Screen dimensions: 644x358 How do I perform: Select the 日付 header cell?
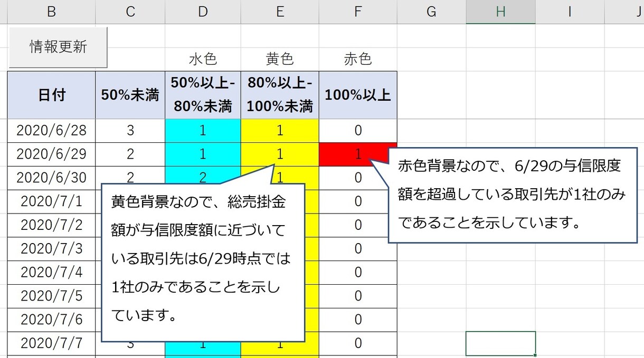[51, 95]
